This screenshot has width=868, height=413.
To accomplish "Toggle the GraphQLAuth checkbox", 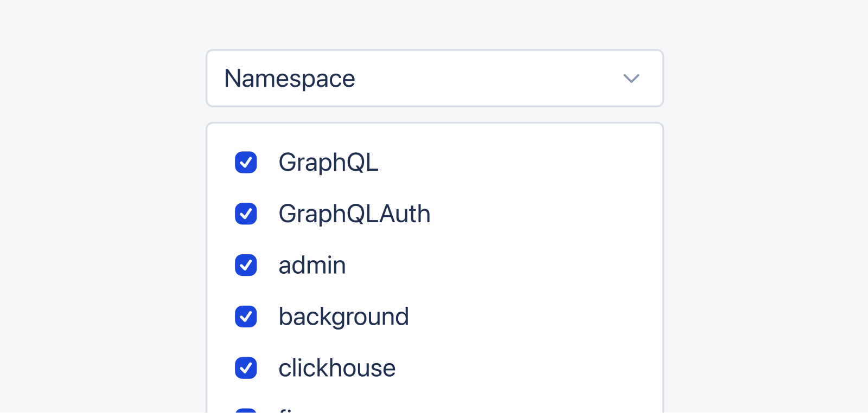I will 246,214.
